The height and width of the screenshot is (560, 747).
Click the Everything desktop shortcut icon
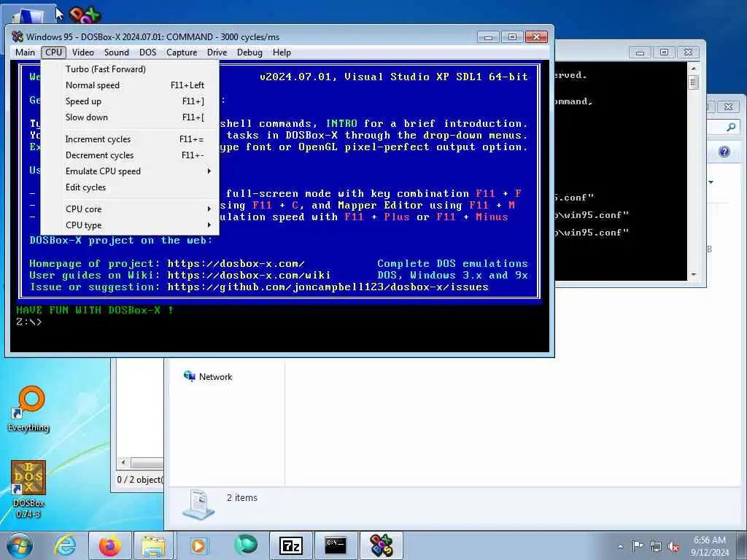coord(28,408)
